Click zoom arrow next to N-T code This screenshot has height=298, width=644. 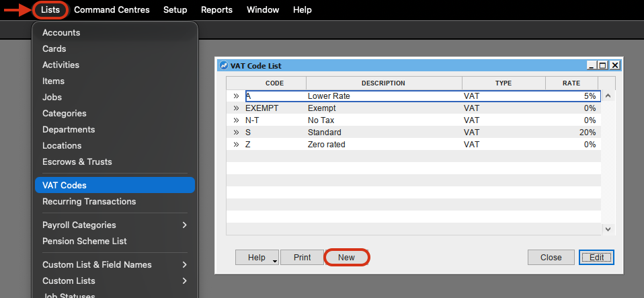(x=236, y=120)
